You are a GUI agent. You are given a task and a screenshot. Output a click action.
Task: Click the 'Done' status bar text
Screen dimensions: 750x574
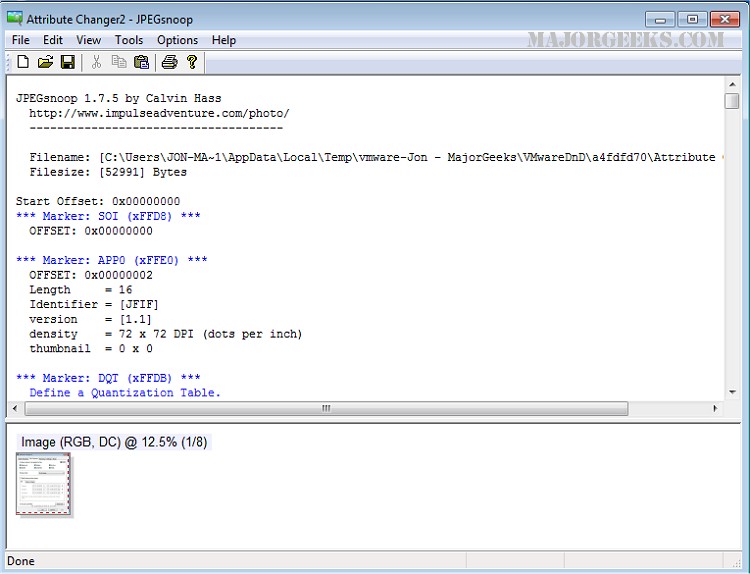pyautogui.click(x=21, y=561)
